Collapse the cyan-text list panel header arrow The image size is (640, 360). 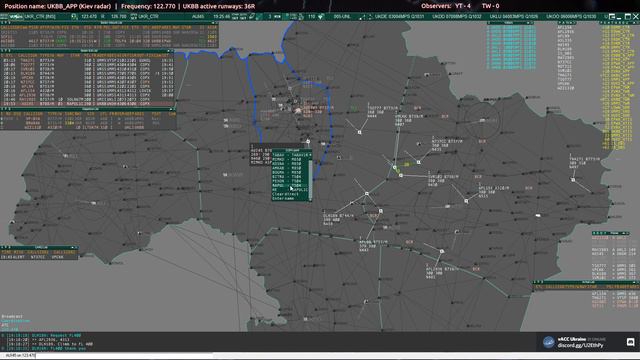click(x=528, y=22)
